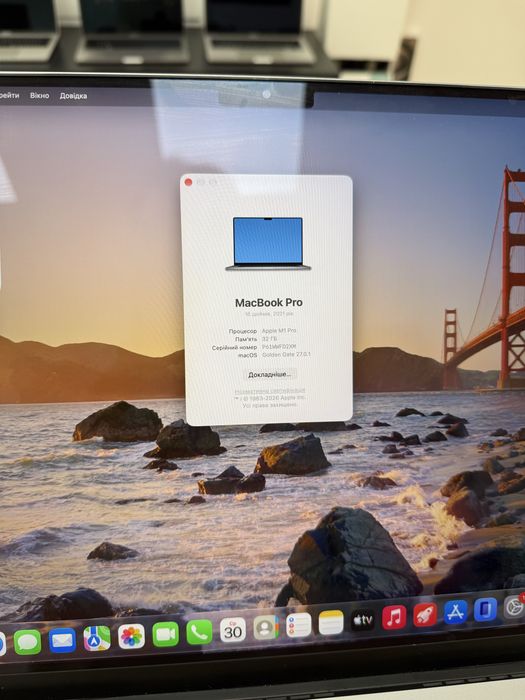Open the Довідка menu
Image resolution: width=525 pixels, height=700 pixels.
point(73,96)
